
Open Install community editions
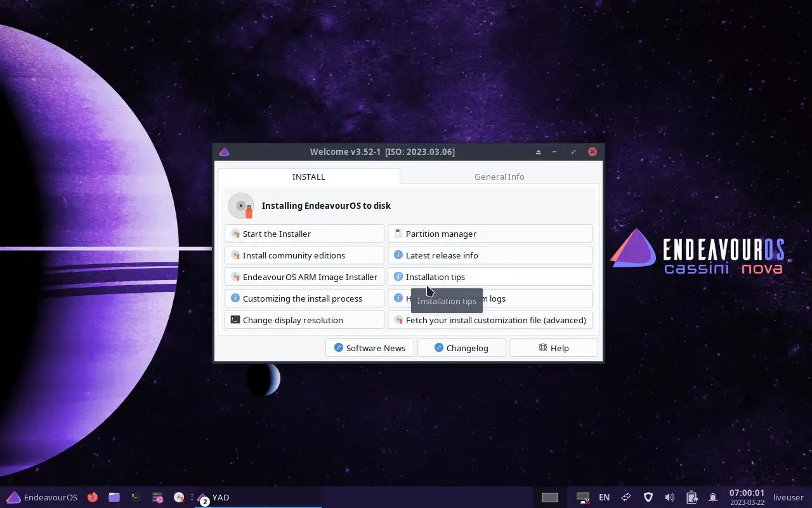point(304,255)
